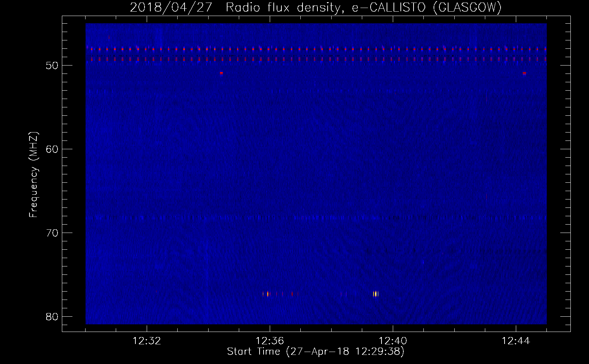Click the 70 frequency tick label
589x364 pixels.
click(x=52, y=233)
